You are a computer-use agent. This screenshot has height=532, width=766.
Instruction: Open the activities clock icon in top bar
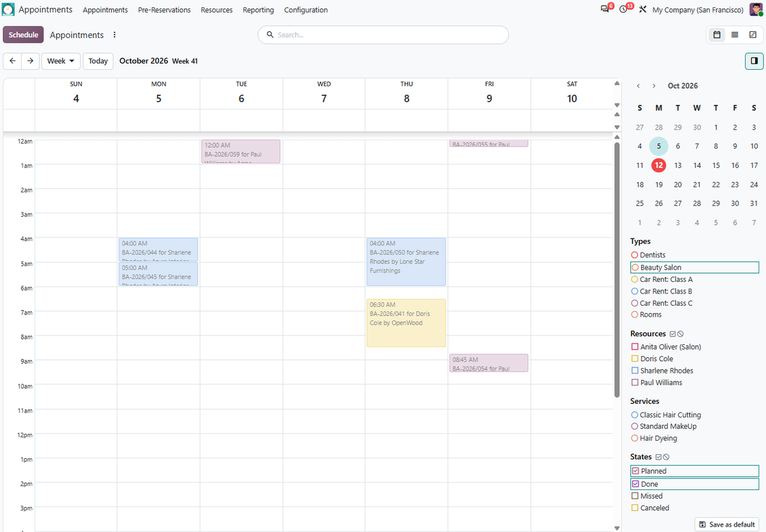tap(624, 9)
